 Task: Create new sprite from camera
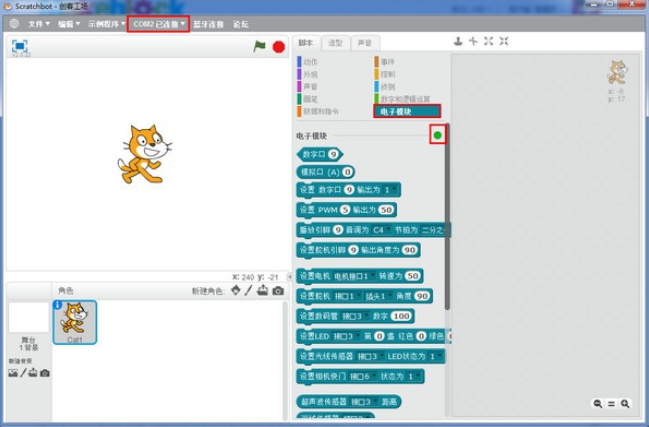click(x=278, y=291)
